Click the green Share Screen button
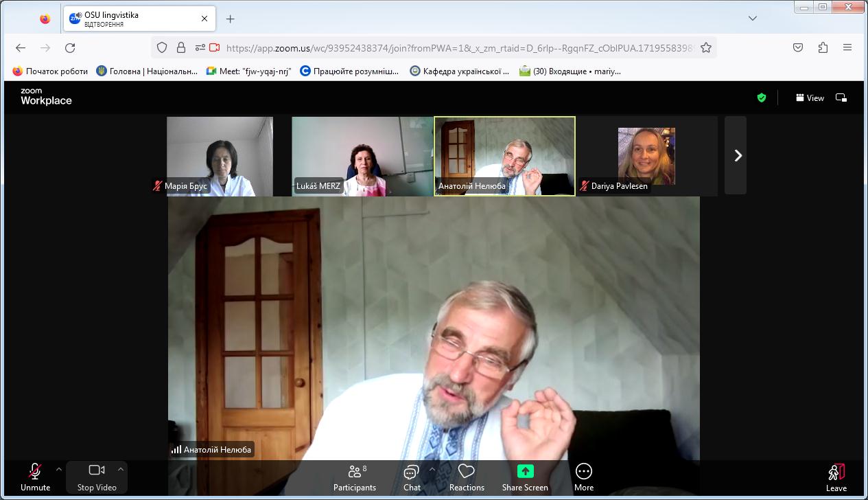This screenshot has height=500, width=868. (525, 477)
